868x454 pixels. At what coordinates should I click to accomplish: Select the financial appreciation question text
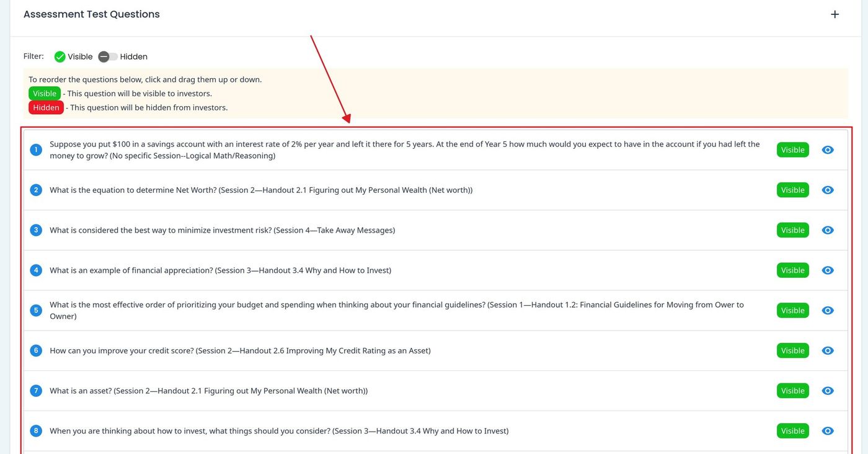(x=220, y=270)
